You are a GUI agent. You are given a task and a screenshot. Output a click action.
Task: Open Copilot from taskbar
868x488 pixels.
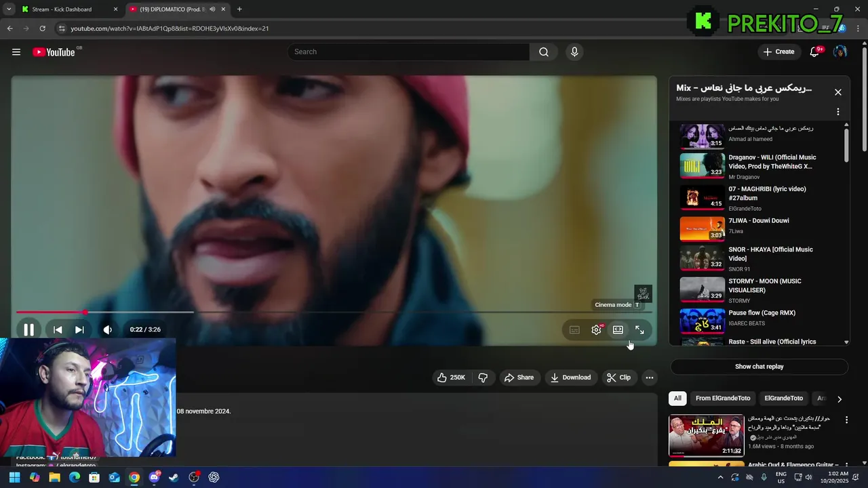(35, 477)
